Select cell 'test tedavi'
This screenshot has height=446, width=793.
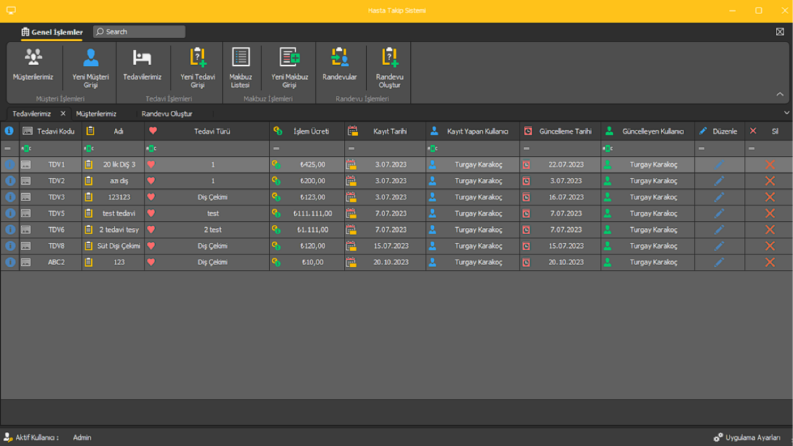pos(119,213)
